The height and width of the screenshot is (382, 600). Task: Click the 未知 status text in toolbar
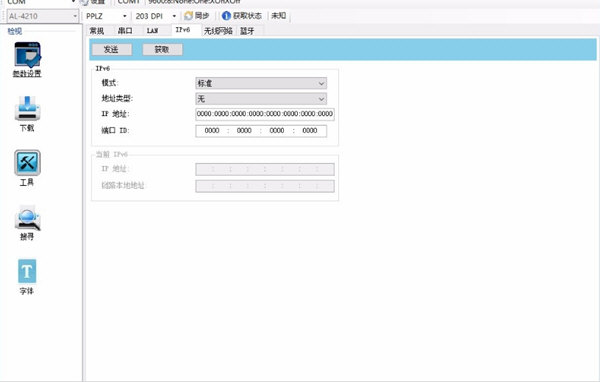(279, 16)
